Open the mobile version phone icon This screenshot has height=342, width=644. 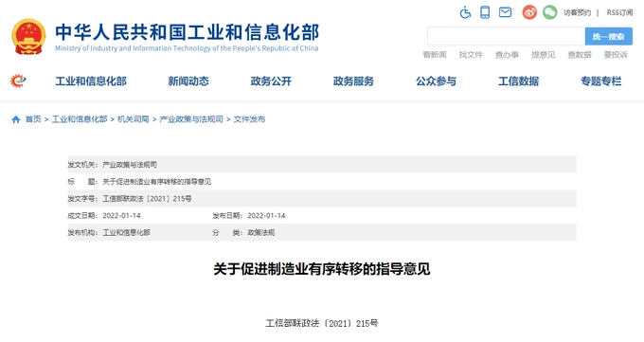(485, 12)
